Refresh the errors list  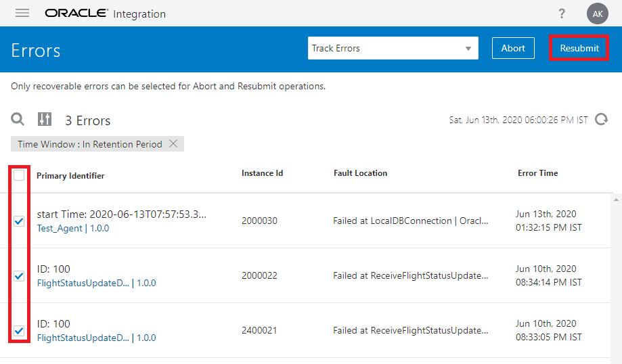(x=602, y=119)
